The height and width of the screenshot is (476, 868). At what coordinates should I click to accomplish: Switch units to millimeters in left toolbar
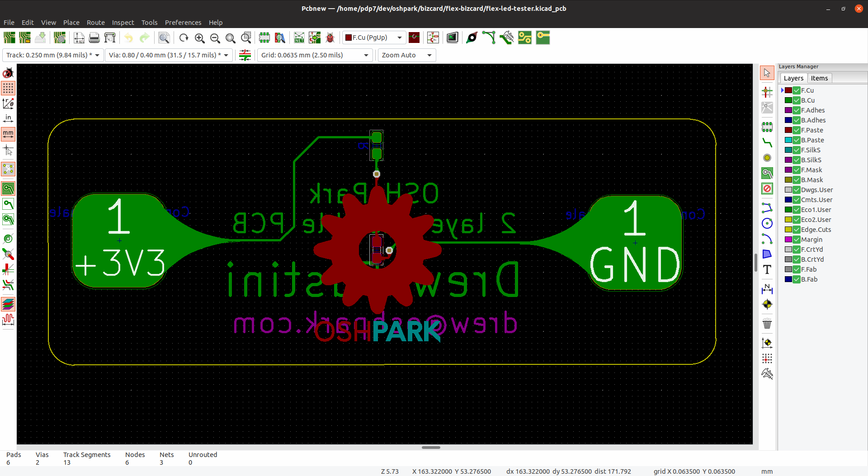pos(8,134)
